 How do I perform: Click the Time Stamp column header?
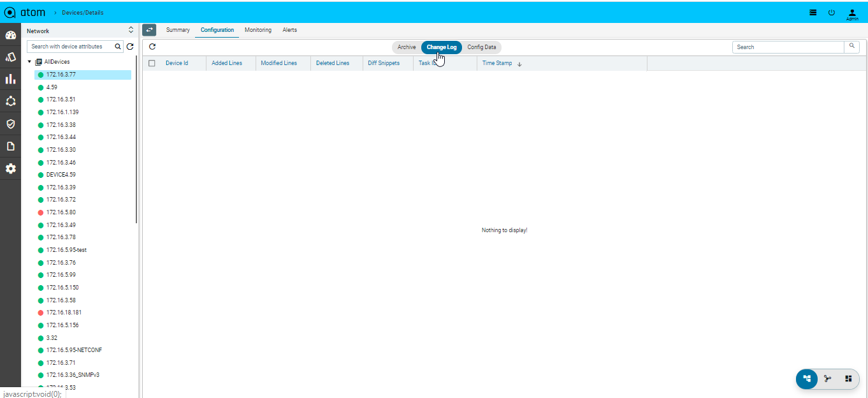497,63
